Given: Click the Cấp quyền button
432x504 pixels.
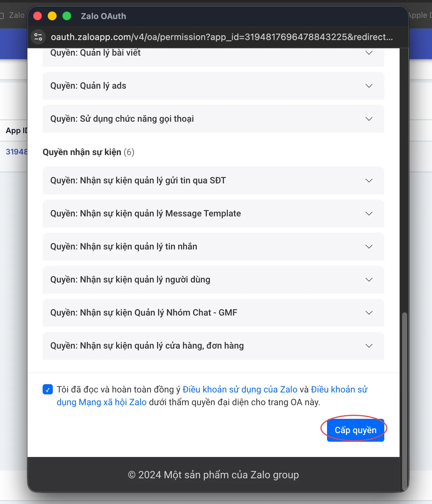Looking at the screenshot, I should (355, 430).
